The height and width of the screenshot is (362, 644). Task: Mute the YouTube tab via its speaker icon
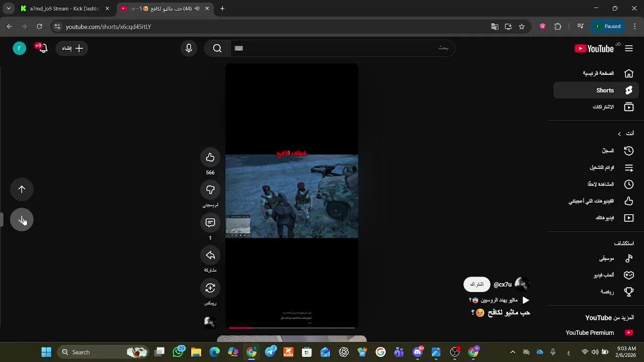[197, 9]
